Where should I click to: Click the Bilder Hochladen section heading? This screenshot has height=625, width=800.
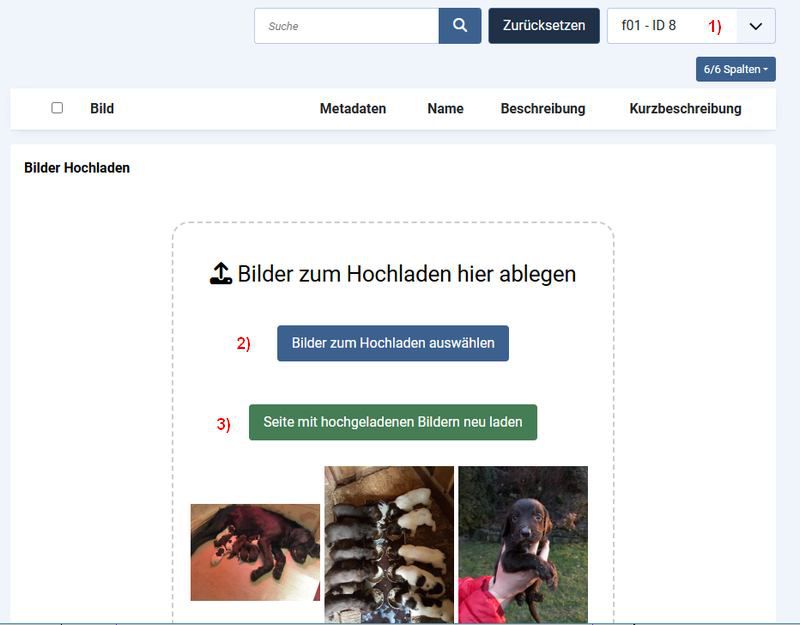77,168
